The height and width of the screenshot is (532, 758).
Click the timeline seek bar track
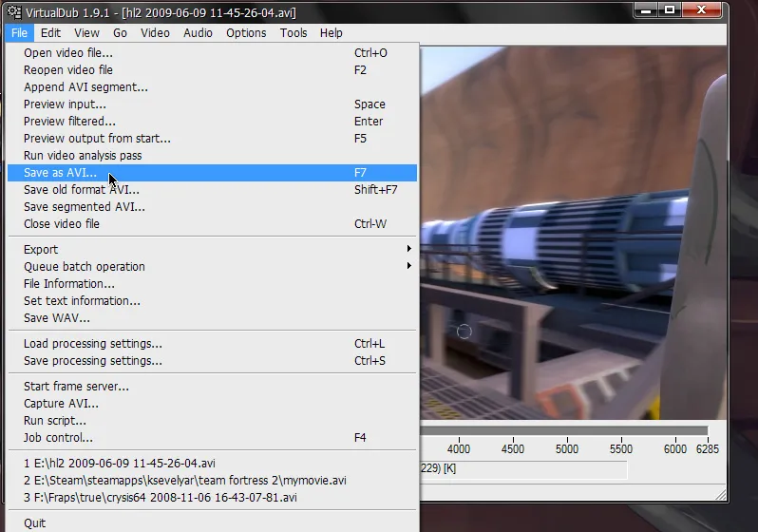(x=564, y=430)
